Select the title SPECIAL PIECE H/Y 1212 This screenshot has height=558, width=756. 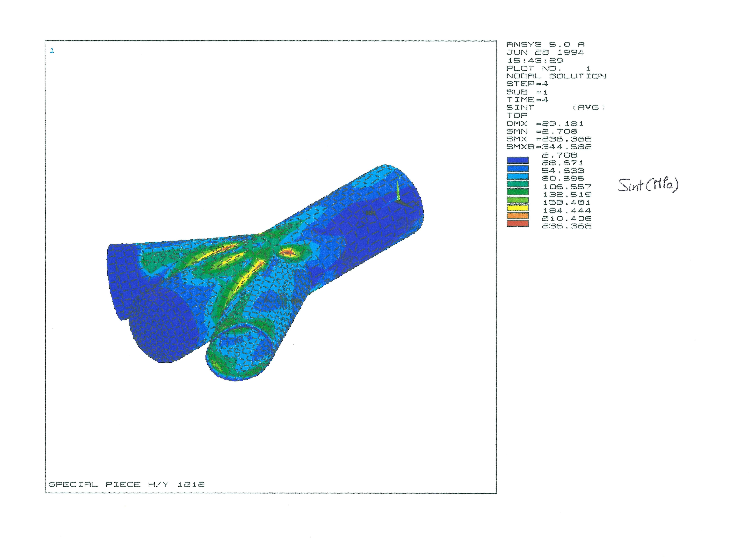point(127,484)
